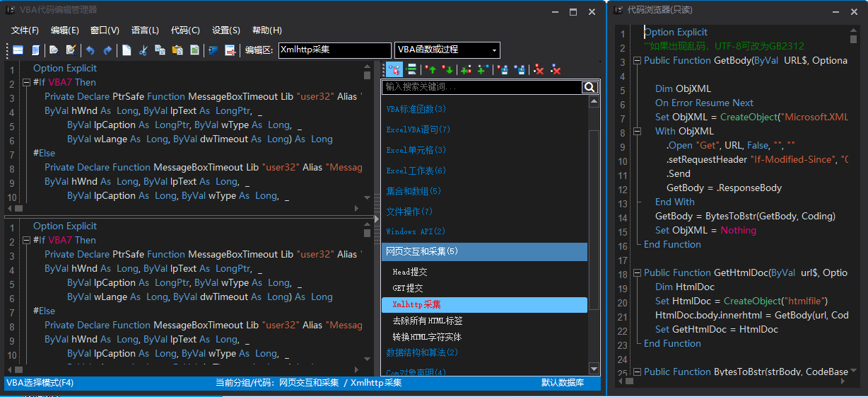This screenshot has height=397, width=868.
Task: Click the blue undo arrow
Action: point(90,50)
